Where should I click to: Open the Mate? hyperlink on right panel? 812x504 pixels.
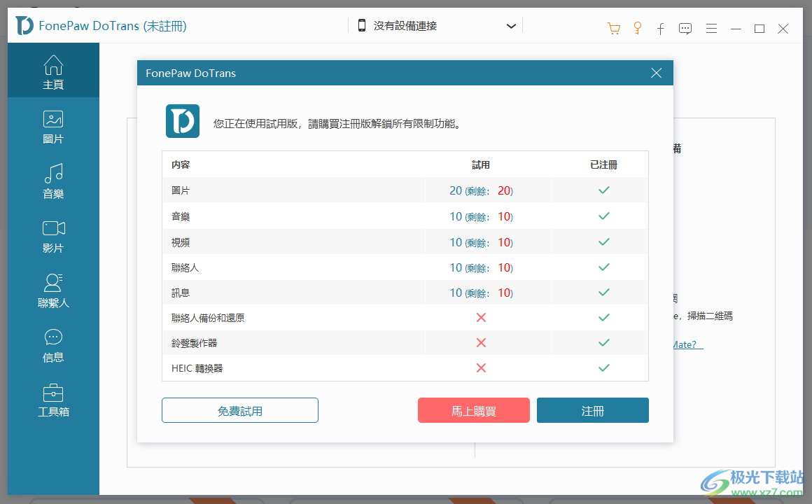tap(684, 344)
